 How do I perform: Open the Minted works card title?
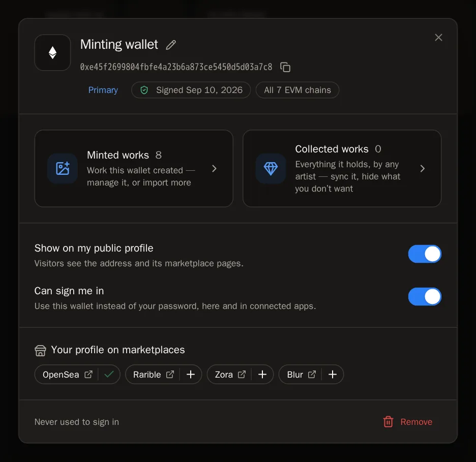[x=118, y=155]
